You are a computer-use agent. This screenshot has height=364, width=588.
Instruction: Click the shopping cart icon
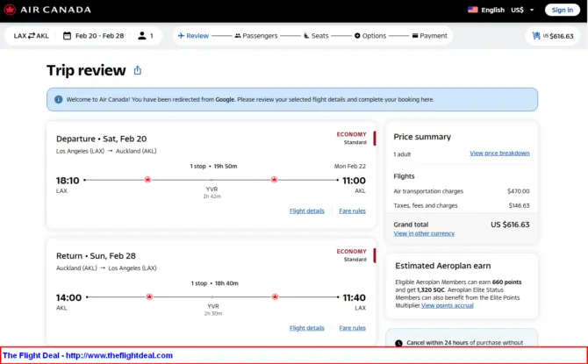tap(536, 36)
